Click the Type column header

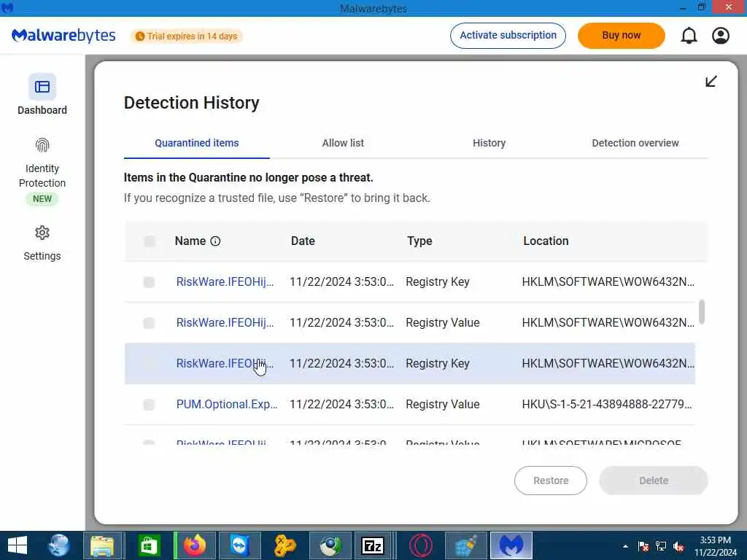[x=419, y=241]
